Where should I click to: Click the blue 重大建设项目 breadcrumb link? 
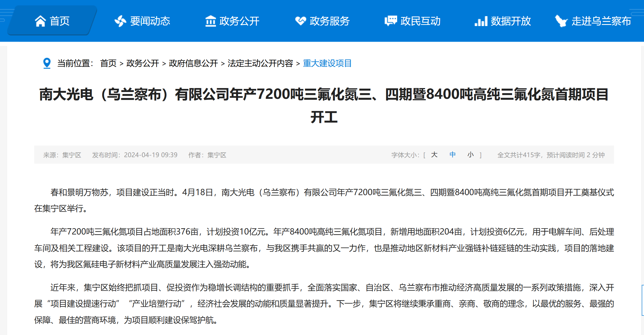click(x=327, y=63)
